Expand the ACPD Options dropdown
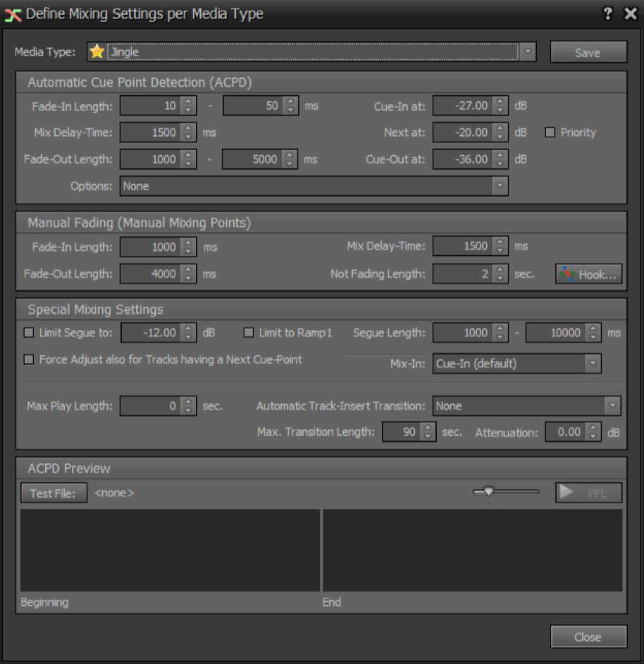 (500, 186)
